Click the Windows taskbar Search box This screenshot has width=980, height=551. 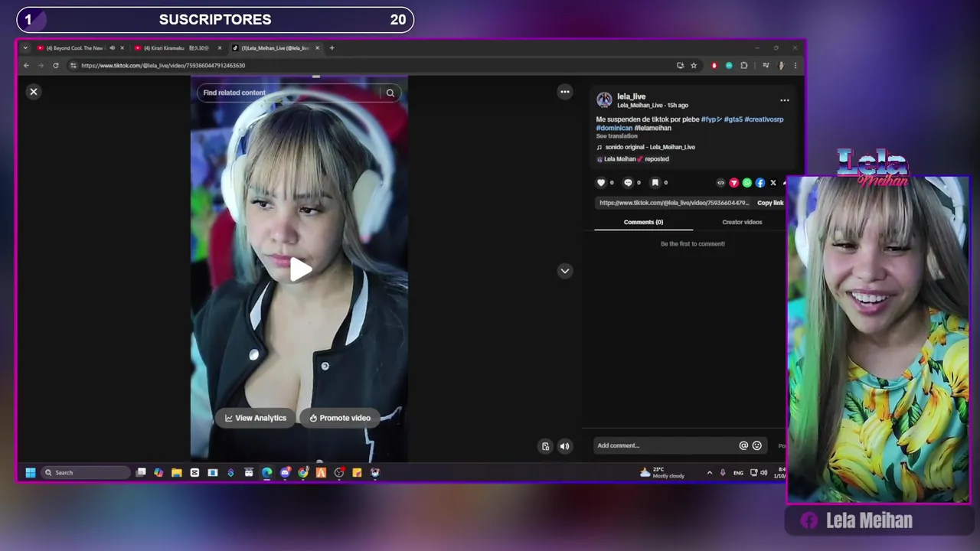coord(86,473)
